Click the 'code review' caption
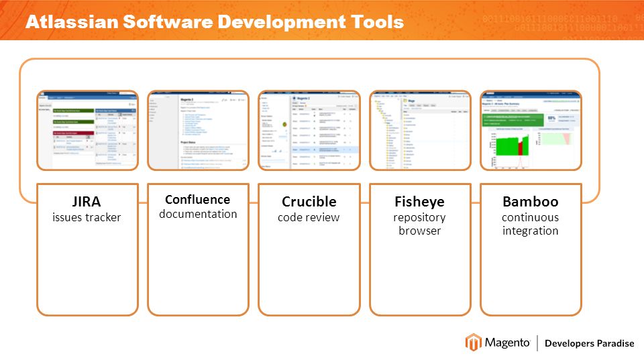Viewport: 644px width, 362px height. (x=309, y=217)
